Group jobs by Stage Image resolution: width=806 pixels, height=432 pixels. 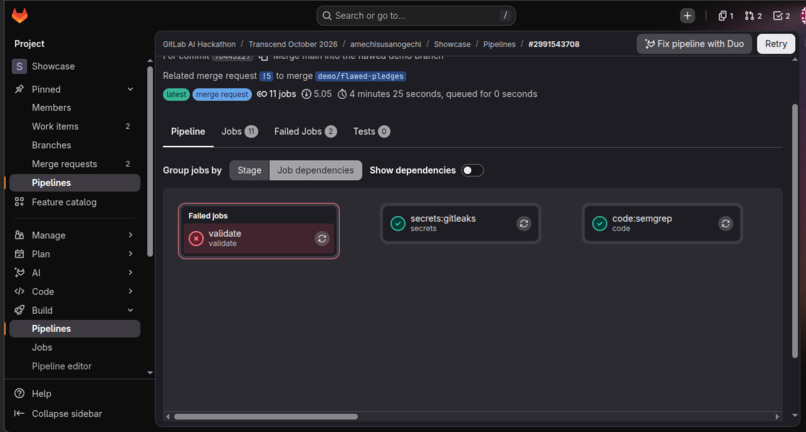pos(249,170)
